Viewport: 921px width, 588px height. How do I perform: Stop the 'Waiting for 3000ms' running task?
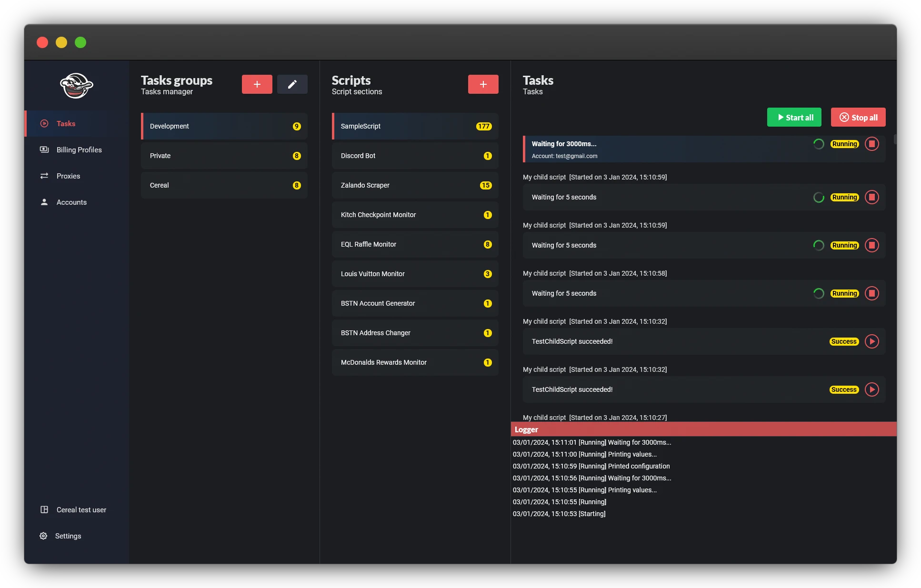point(871,144)
